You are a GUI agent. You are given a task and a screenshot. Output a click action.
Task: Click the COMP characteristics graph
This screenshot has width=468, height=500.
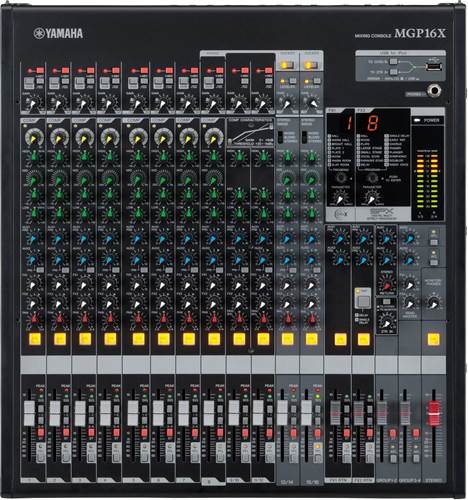(x=250, y=134)
